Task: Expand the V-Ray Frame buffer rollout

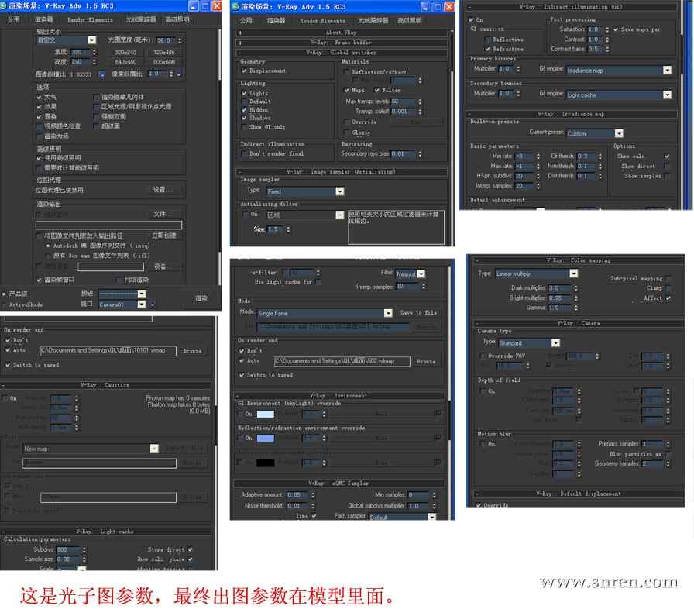Action: (x=342, y=43)
